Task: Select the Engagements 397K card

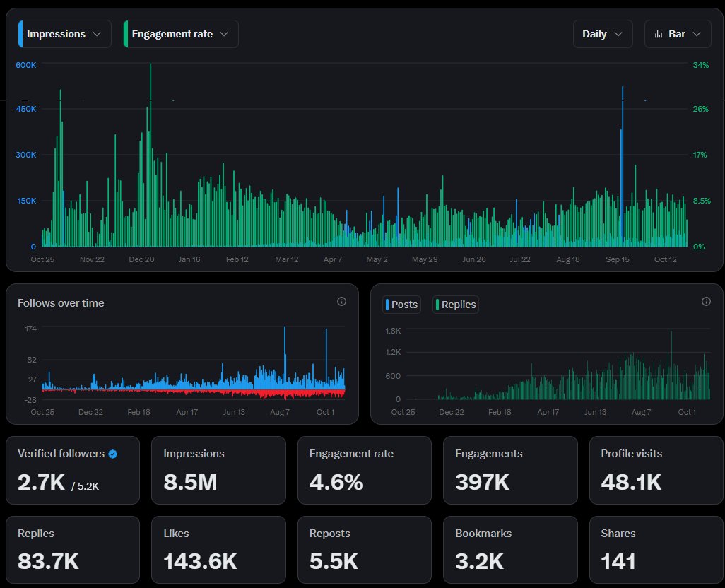Action: point(510,470)
